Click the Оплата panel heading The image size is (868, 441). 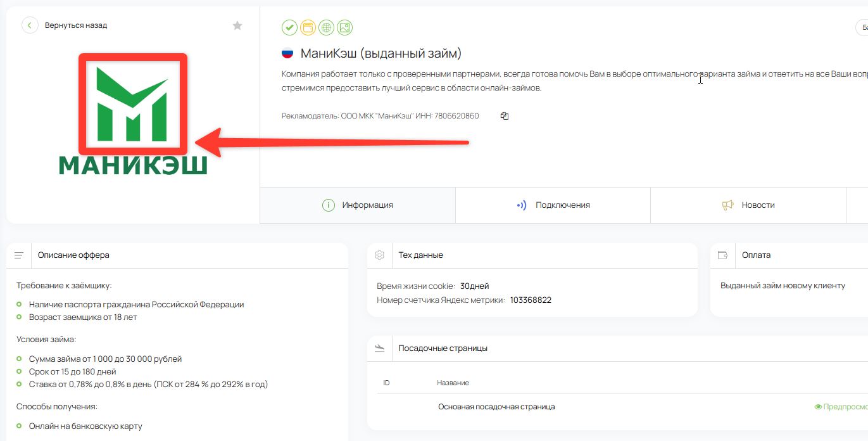point(756,255)
